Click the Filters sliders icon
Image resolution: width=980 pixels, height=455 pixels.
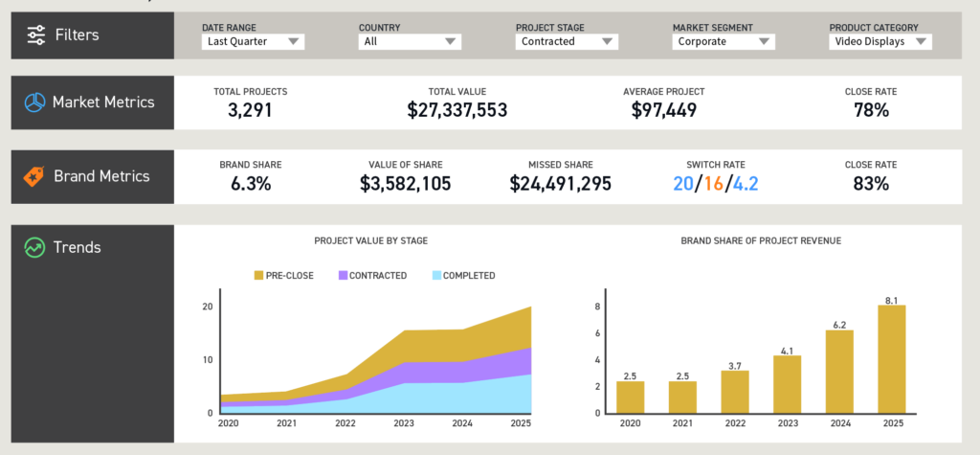[x=36, y=35]
